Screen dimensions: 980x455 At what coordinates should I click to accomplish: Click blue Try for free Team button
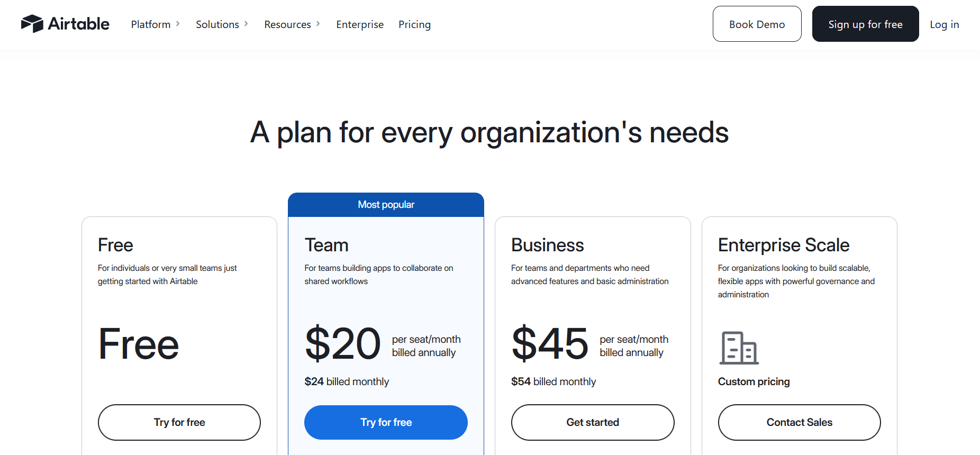[386, 422]
